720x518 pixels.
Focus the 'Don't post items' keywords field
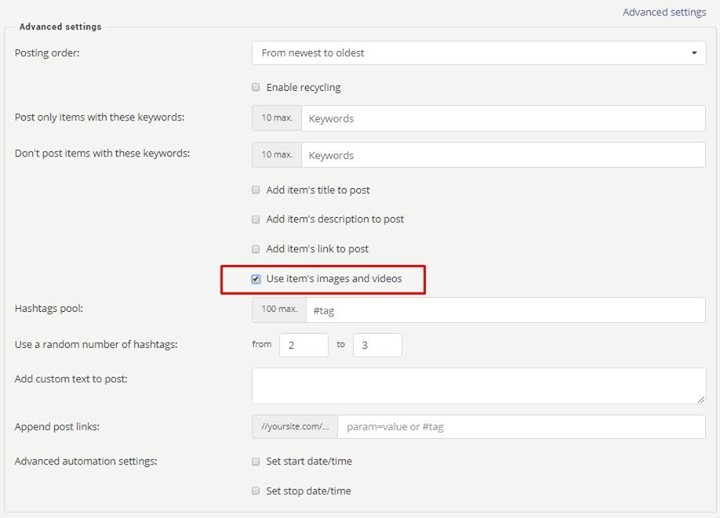click(x=503, y=155)
